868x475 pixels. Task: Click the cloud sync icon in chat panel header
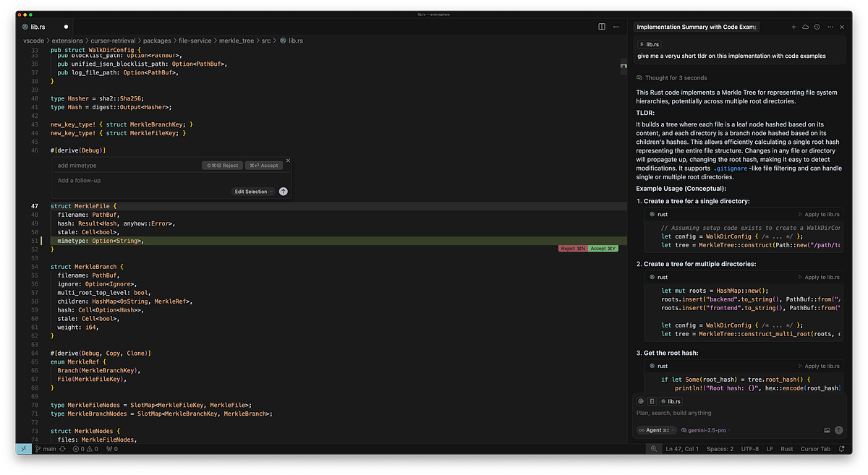[805, 27]
